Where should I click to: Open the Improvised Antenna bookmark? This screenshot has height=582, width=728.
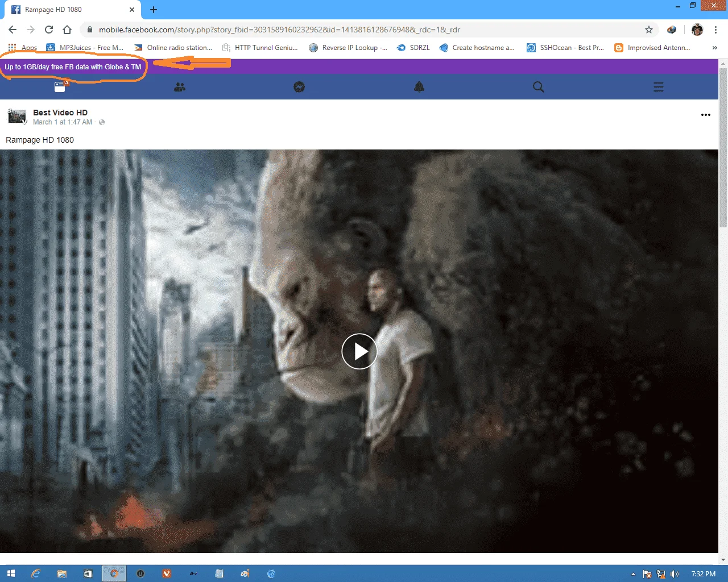(x=652, y=48)
